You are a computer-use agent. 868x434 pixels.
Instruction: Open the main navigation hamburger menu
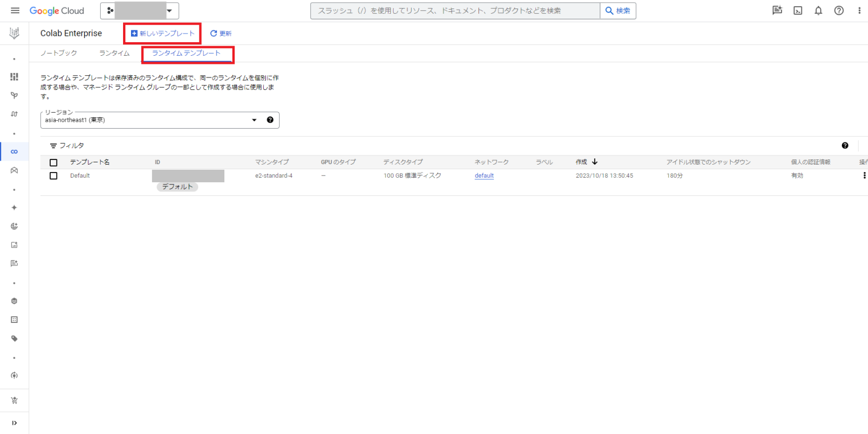pos(15,11)
